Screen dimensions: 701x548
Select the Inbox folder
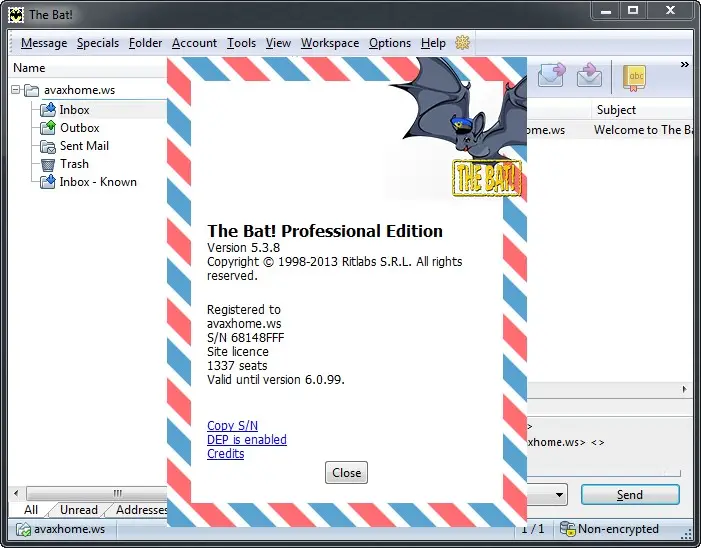click(74, 110)
